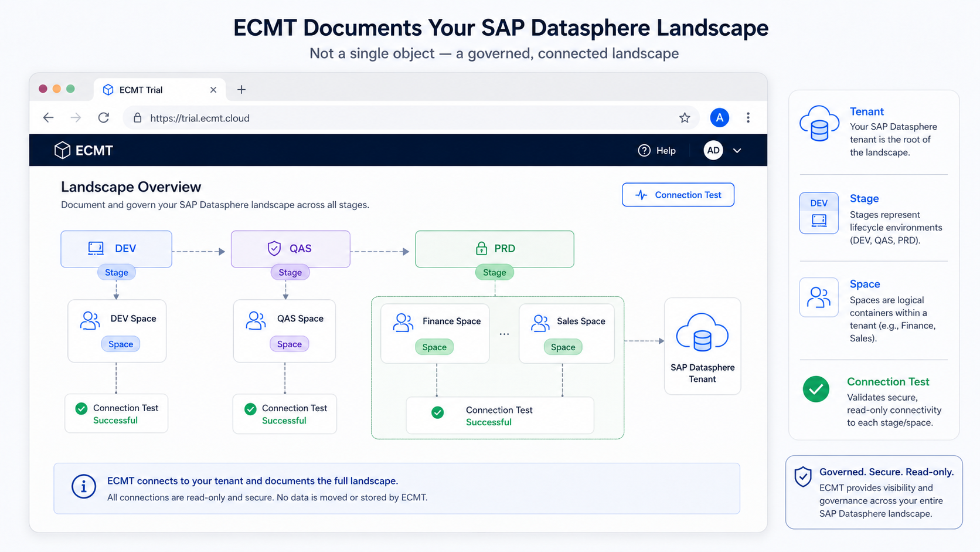Click the ECMT cube logo in header
The image size is (980, 552).
pyautogui.click(x=62, y=150)
